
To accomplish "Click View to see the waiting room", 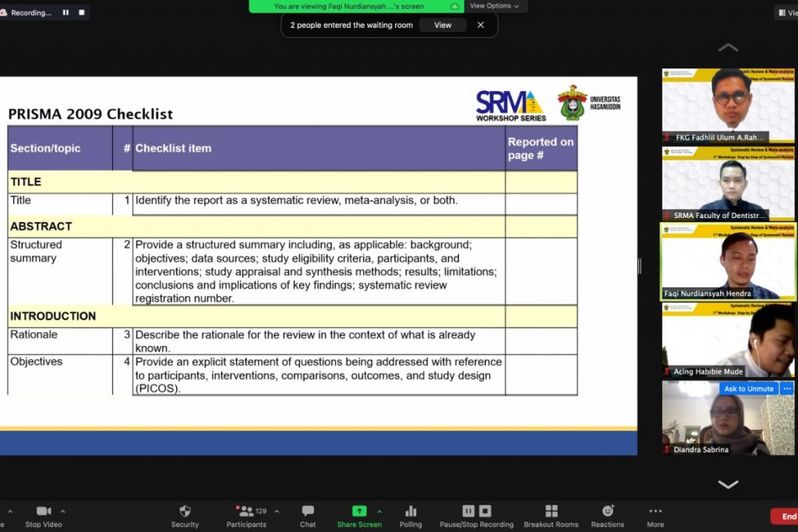I will point(443,25).
